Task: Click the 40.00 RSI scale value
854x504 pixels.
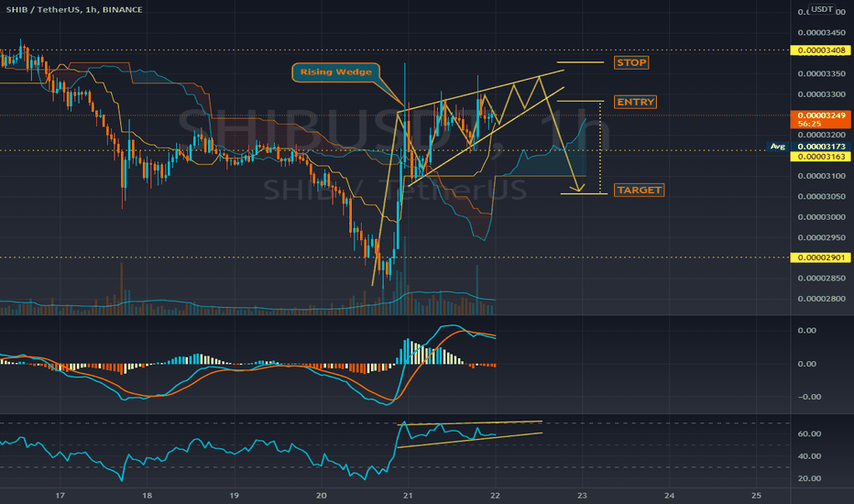Action: click(809, 456)
